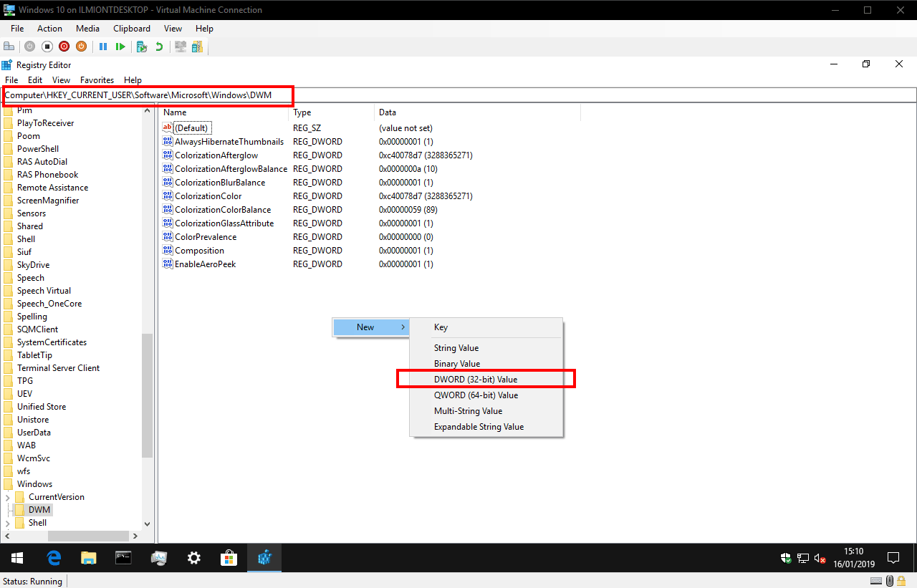Choose Multi-String Value

pyautogui.click(x=486, y=411)
